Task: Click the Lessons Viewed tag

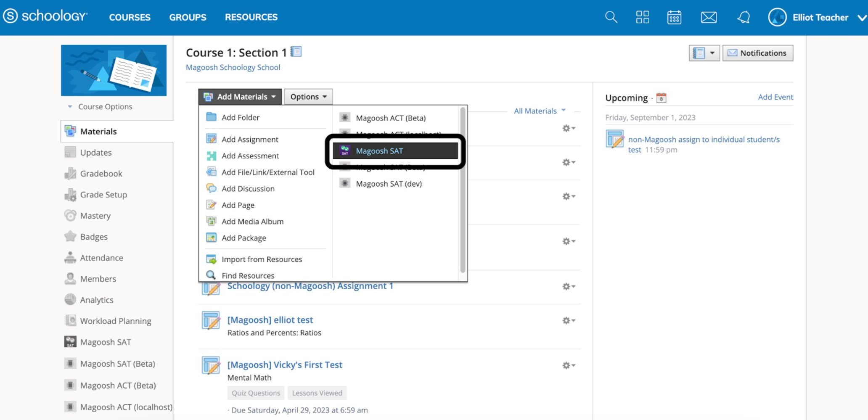Action: [317, 393]
